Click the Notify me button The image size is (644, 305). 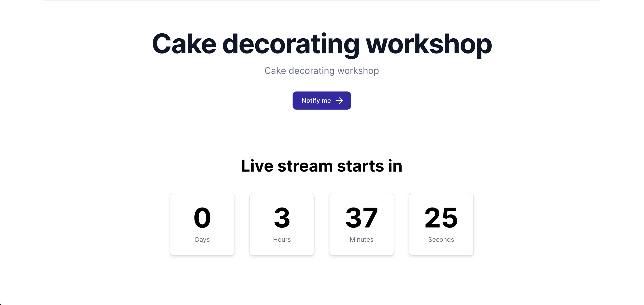(322, 100)
